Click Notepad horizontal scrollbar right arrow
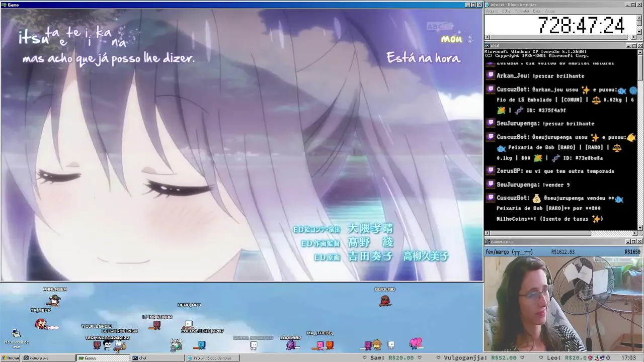Viewport: 644px width, 362px height. (634, 37)
